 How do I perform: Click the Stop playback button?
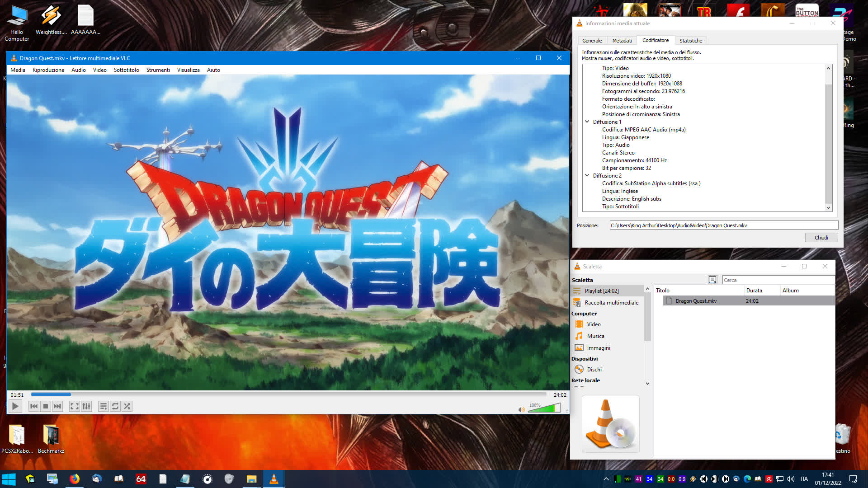[x=46, y=406]
